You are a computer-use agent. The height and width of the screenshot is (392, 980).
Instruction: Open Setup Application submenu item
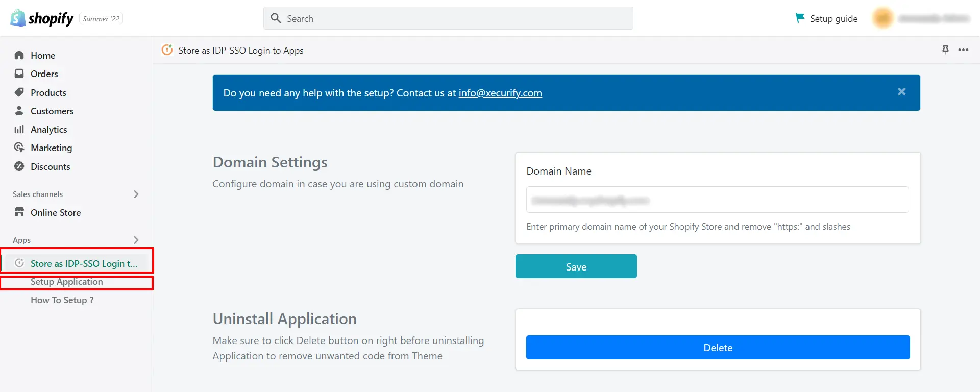[67, 282]
